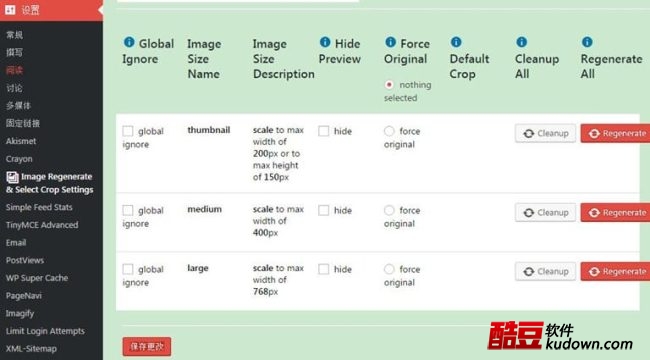Click the Hide Preview info icon
The image size is (650, 360).
click(325, 42)
